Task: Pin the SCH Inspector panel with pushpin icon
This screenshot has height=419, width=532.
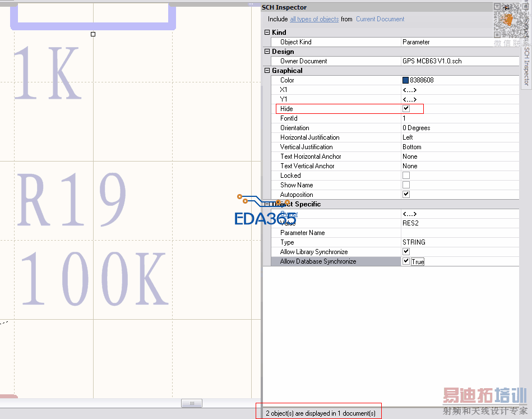Action: coord(507,7)
